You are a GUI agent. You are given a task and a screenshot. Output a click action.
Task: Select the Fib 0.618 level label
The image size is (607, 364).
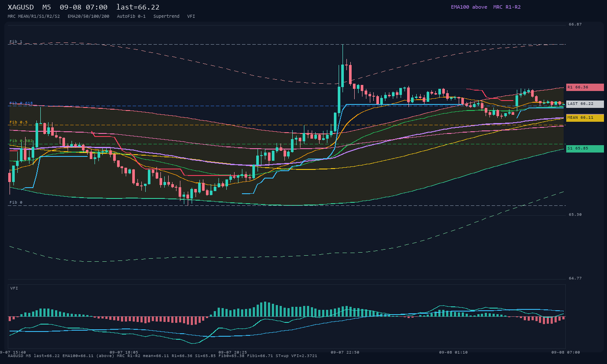click(x=21, y=104)
